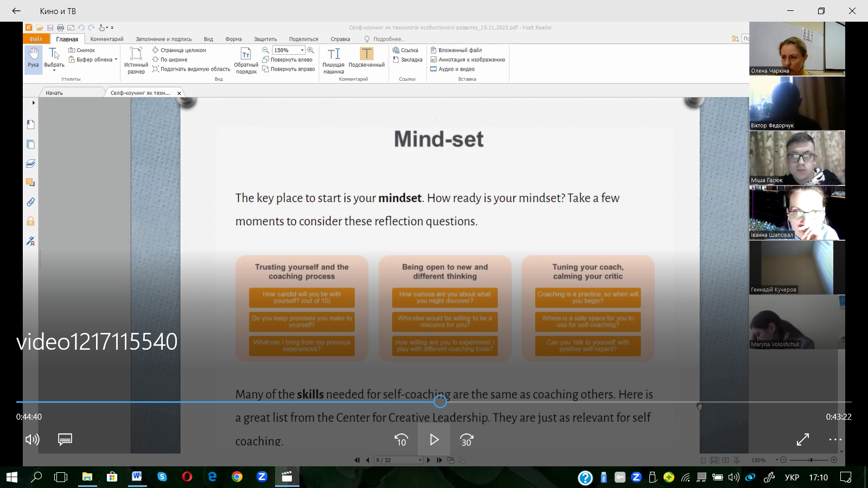This screenshot has height=488, width=868.
Task: Zoom out with the minus magnifier
Action: pyautogui.click(x=266, y=50)
